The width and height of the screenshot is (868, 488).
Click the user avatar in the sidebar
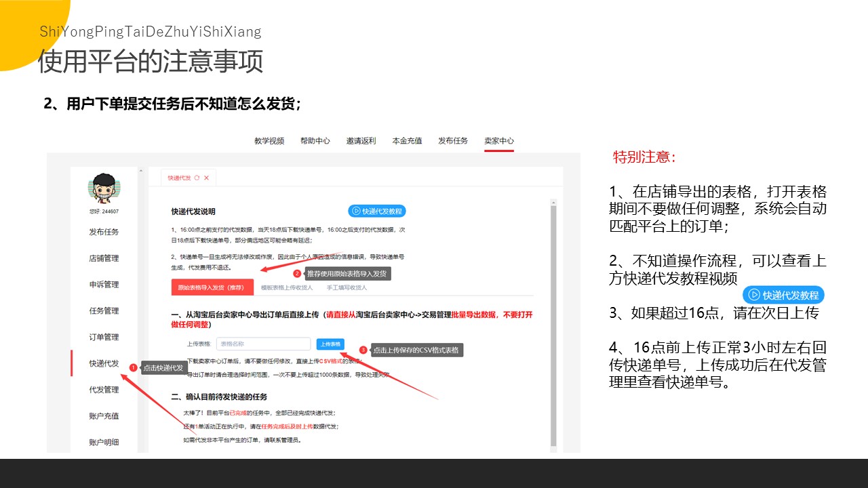(x=104, y=189)
